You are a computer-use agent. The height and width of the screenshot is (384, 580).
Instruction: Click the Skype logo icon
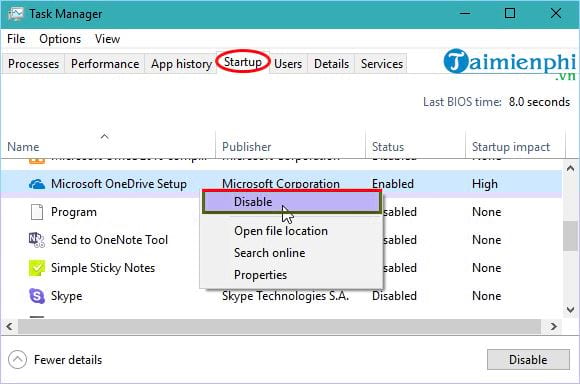coord(37,296)
